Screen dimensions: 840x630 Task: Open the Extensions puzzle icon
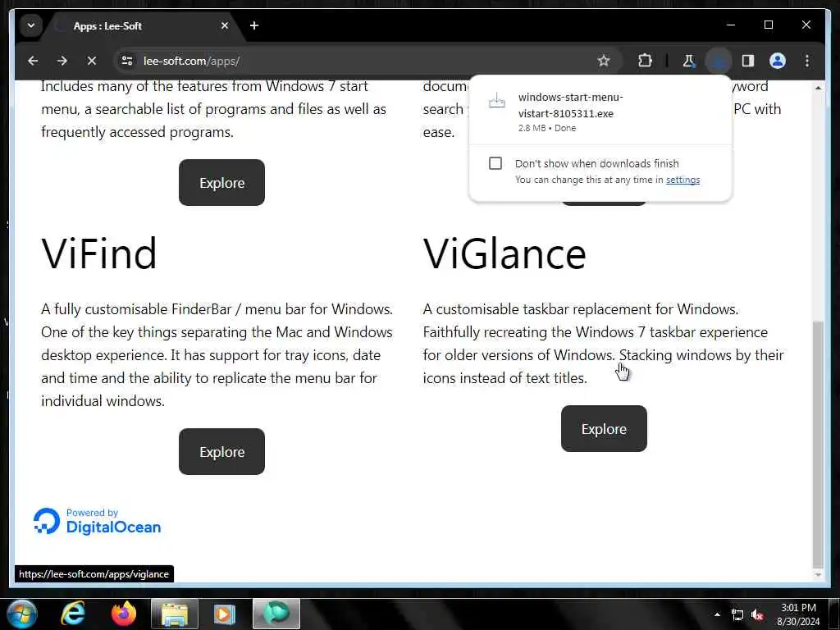click(x=645, y=61)
